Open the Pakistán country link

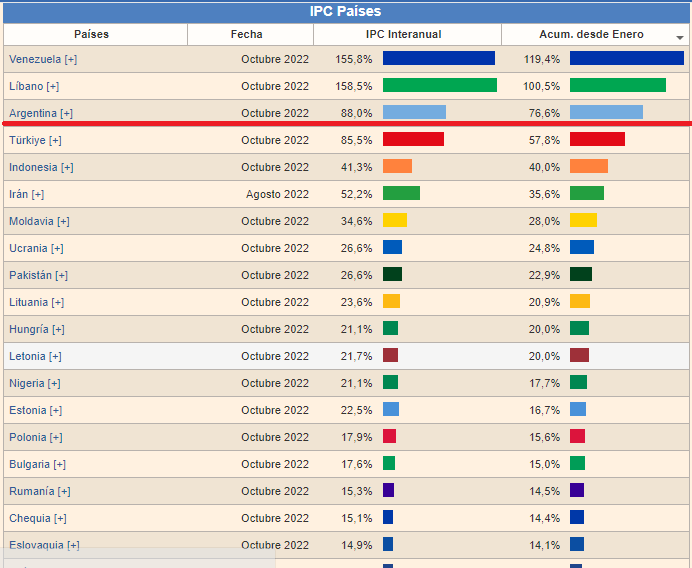[x=29, y=275]
